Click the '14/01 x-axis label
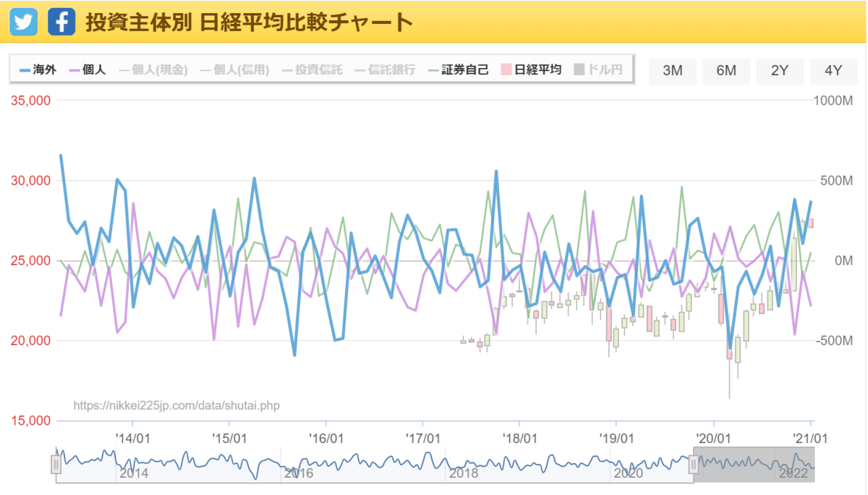Screen dimensions: 868x495 click(133, 438)
